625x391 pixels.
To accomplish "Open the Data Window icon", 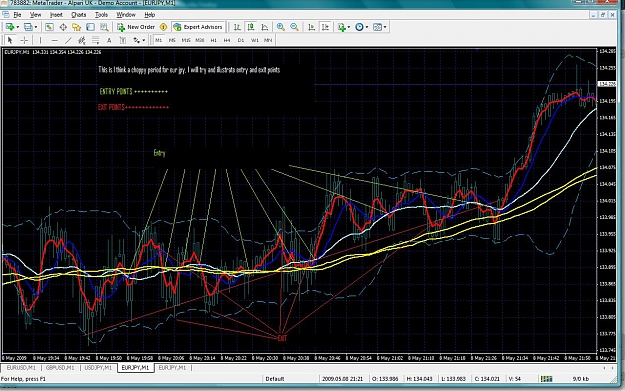I will click(x=63, y=27).
